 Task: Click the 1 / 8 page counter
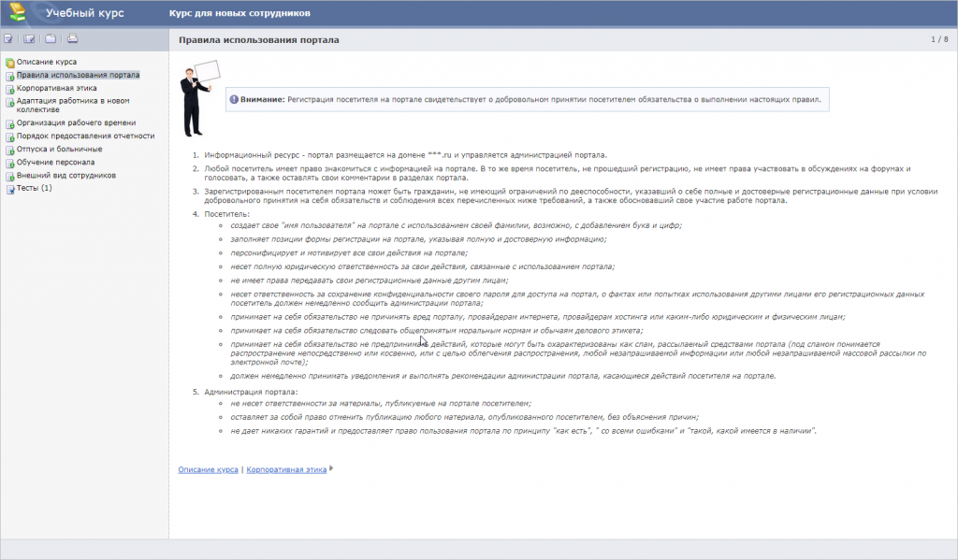click(939, 39)
